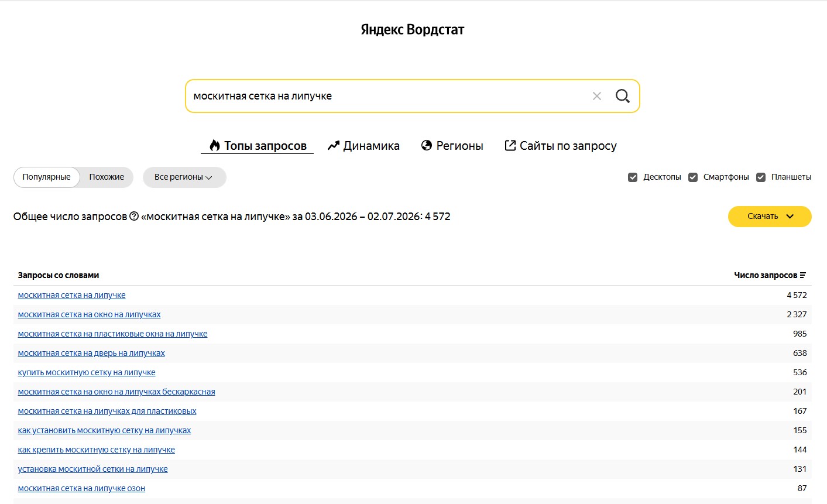827x504 pixels.
Task: Clear the search query with the X icon
Action: pyautogui.click(x=597, y=96)
